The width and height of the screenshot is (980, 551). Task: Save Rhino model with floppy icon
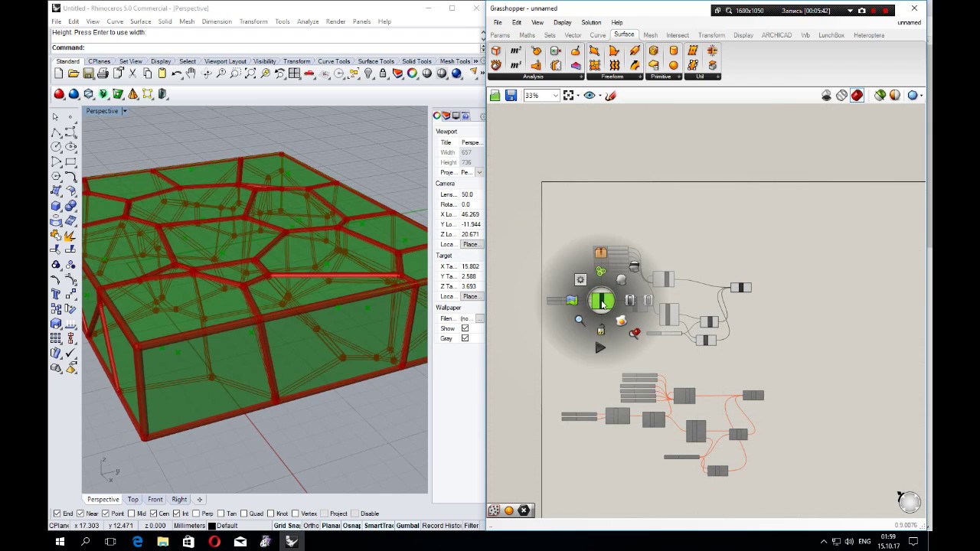(88, 73)
